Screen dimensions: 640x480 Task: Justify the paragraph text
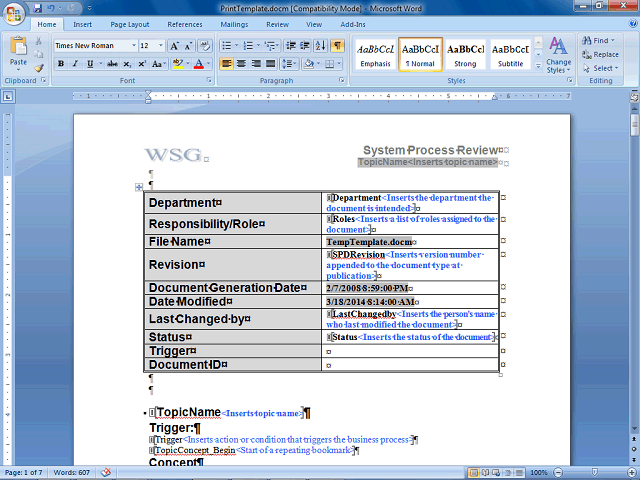271,64
